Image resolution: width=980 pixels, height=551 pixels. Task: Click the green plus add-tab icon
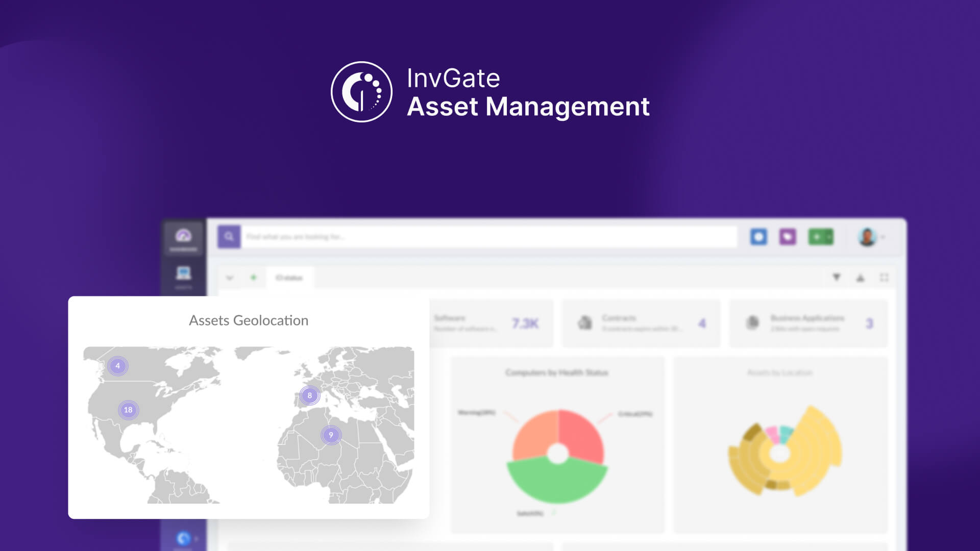click(x=253, y=278)
